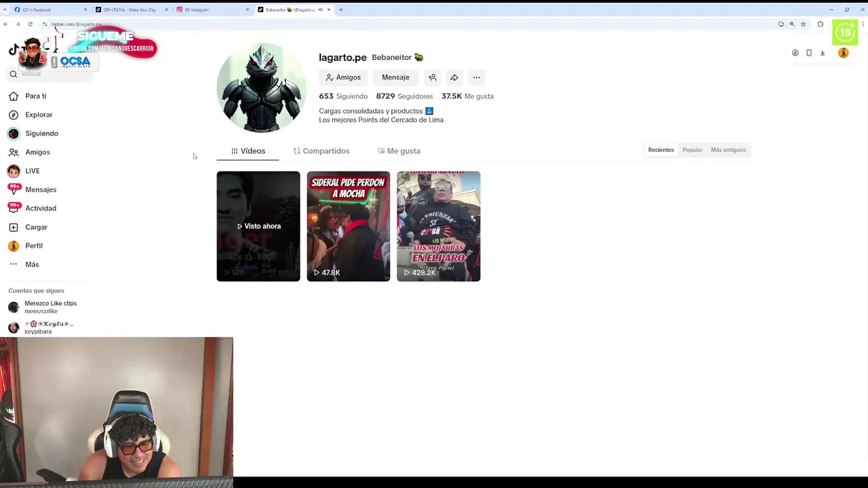The height and width of the screenshot is (488, 868).
Task: Sort videos by Recientes
Action: (661, 150)
